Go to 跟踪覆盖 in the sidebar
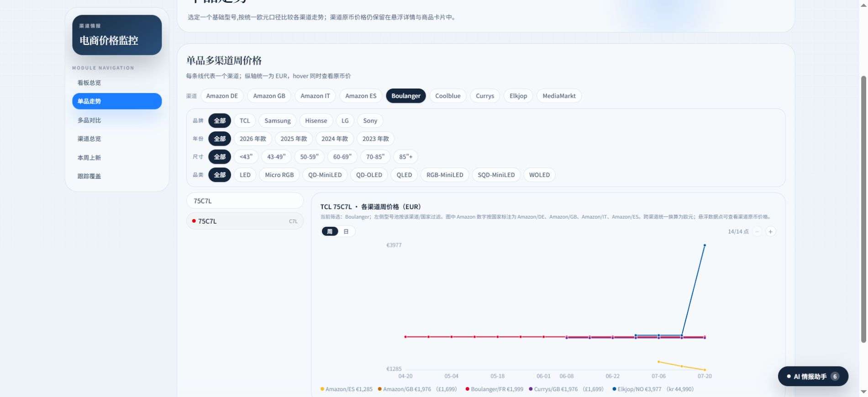Image resolution: width=868 pixels, height=397 pixels. [117, 176]
